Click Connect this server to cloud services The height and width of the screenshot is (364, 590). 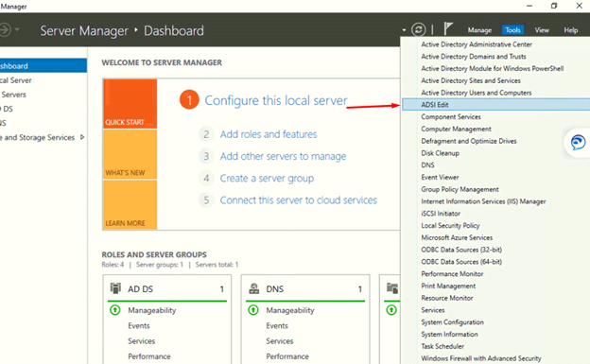tap(298, 199)
